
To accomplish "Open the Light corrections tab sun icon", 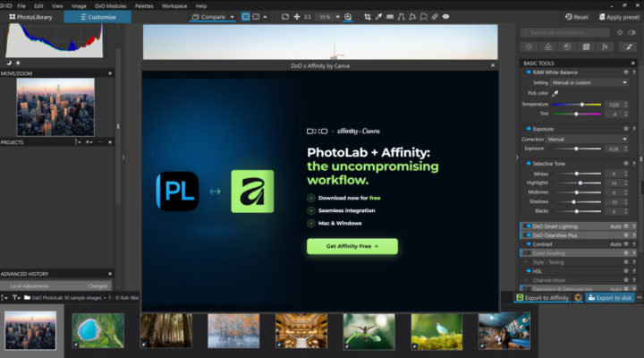I will 529,47.
